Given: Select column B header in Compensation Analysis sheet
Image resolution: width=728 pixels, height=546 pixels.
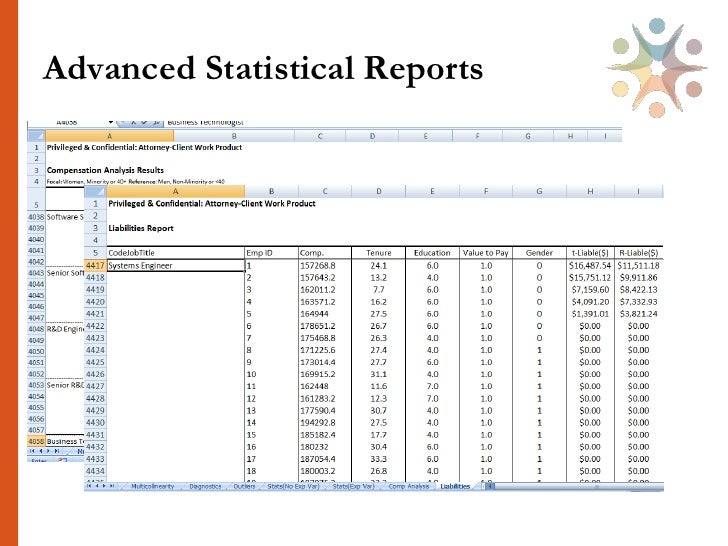Looking at the screenshot, I should click(x=234, y=136).
